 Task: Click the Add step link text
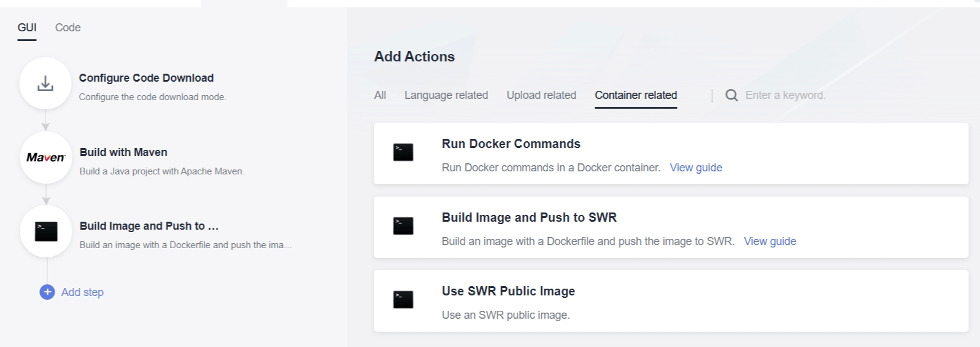pyautogui.click(x=82, y=292)
